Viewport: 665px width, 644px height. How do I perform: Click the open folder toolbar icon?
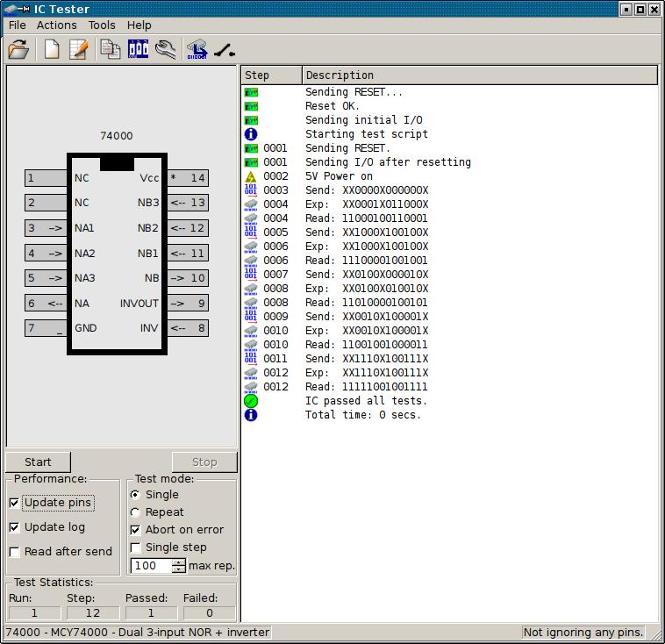pyautogui.click(x=18, y=50)
